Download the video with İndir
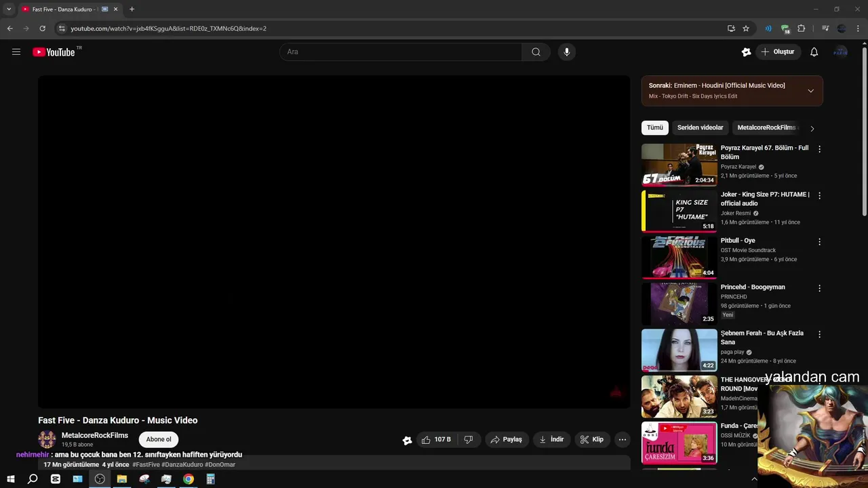The width and height of the screenshot is (868, 488). tap(551, 439)
